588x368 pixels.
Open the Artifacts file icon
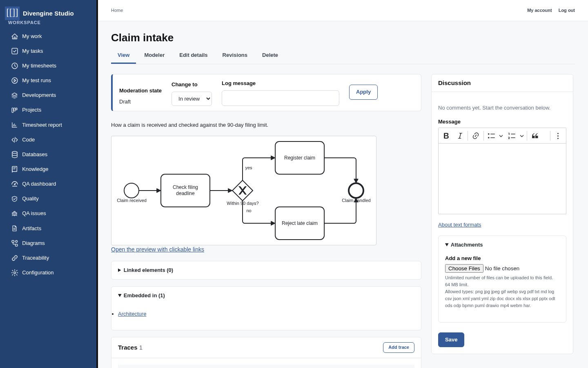pos(15,229)
